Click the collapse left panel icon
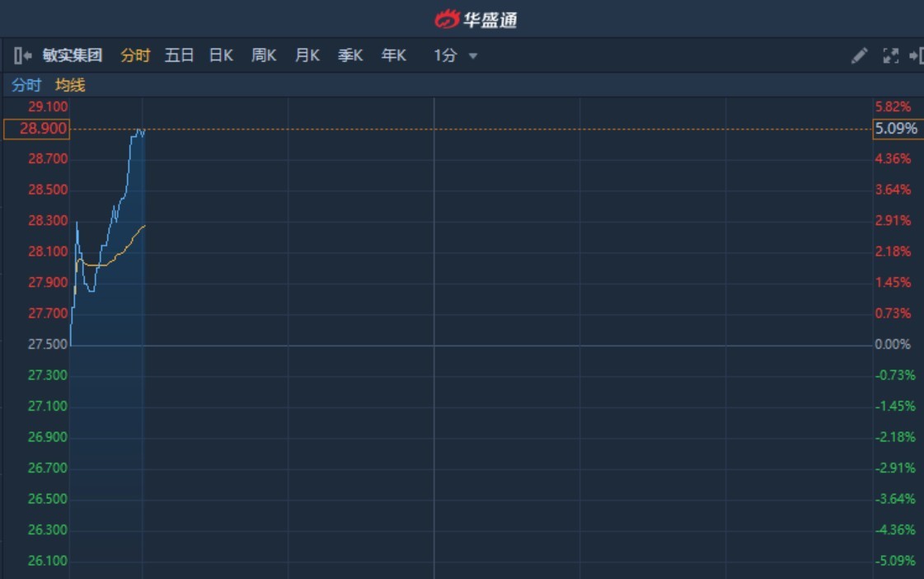The image size is (924, 579). tap(22, 56)
